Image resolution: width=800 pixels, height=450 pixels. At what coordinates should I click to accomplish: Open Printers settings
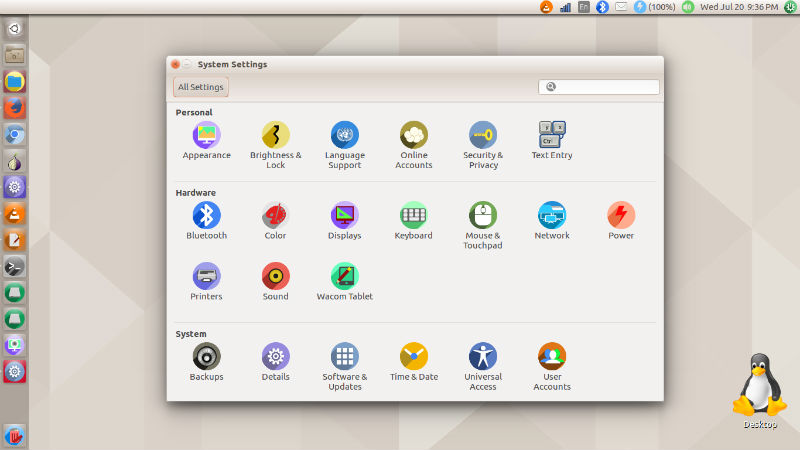click(207, 282)
